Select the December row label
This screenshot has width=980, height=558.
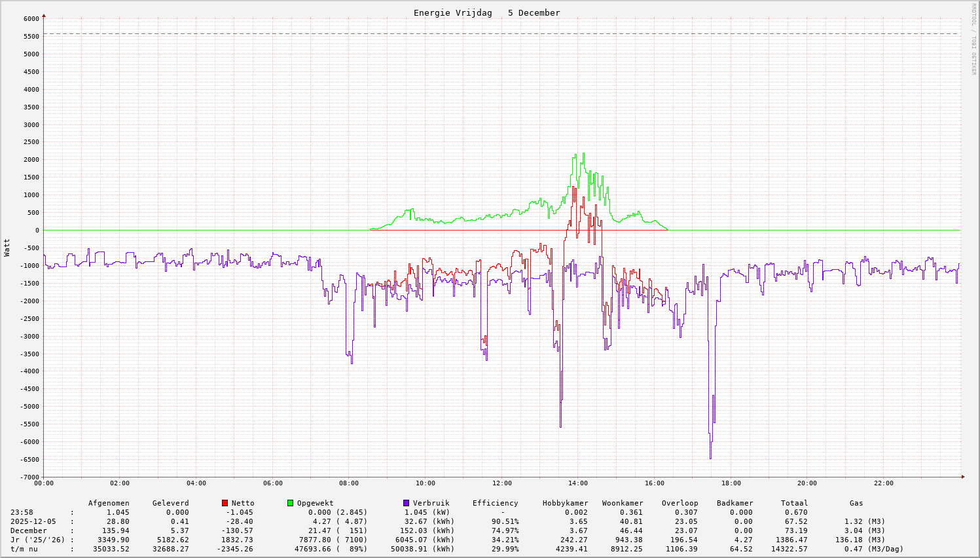click(x=28, y=530)
